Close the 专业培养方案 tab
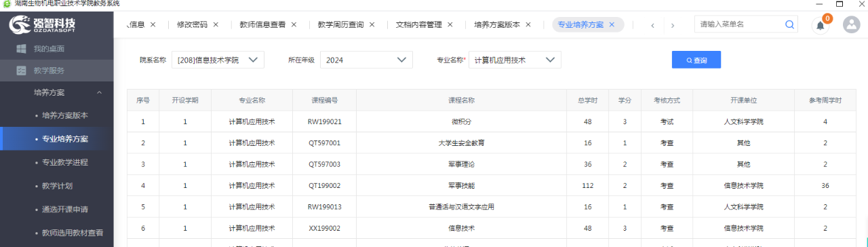 click(612, 24)
